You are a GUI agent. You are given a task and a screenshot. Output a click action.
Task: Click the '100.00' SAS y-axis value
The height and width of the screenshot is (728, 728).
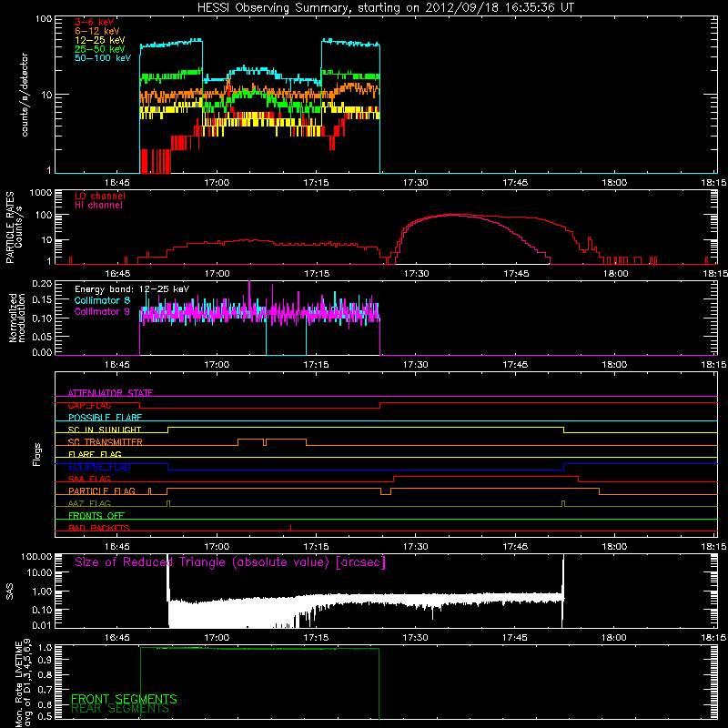coord(36,556)
